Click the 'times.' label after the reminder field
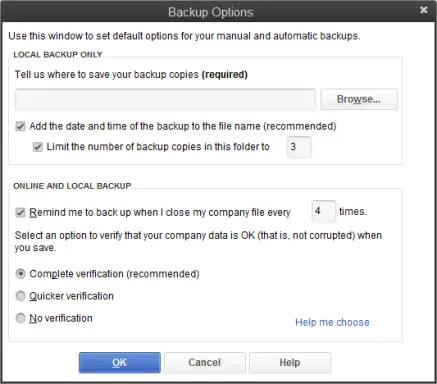437x384 pixels. tap(353, 211)
